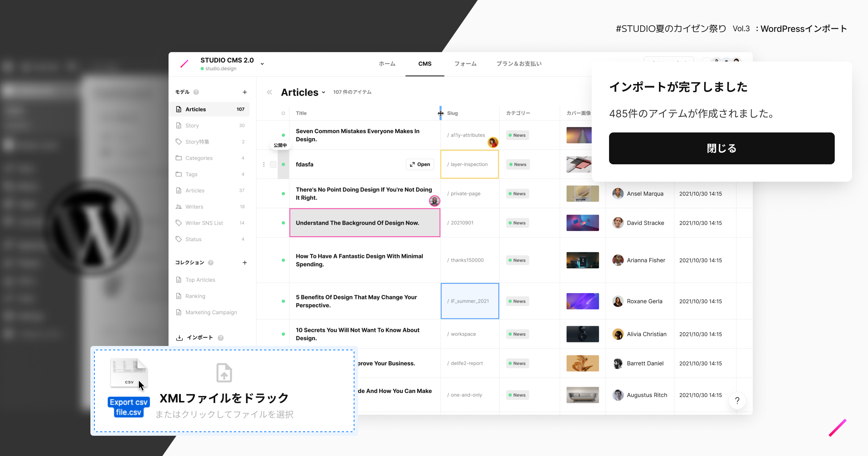The image size is (868, 456).
Task: Open the Categories folder model
Action: [x=209, y=158]
